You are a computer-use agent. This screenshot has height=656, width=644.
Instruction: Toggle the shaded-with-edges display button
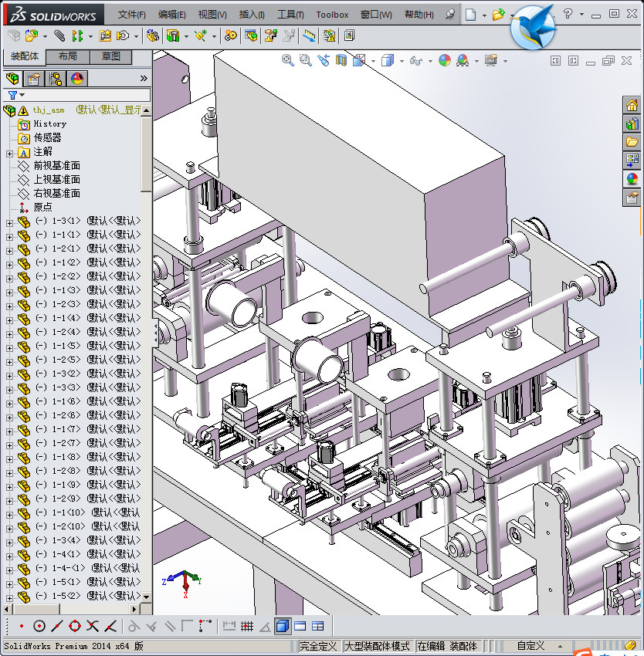(283, 626)
